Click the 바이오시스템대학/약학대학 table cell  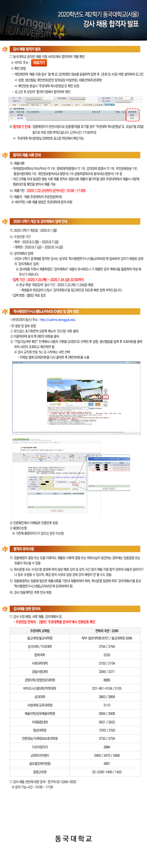[x=40, y=688]
